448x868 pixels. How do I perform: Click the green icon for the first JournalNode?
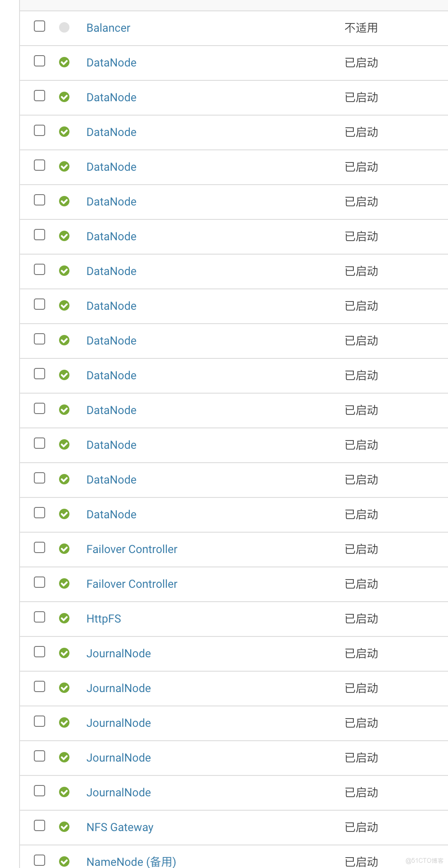click(x=64, y=653)
